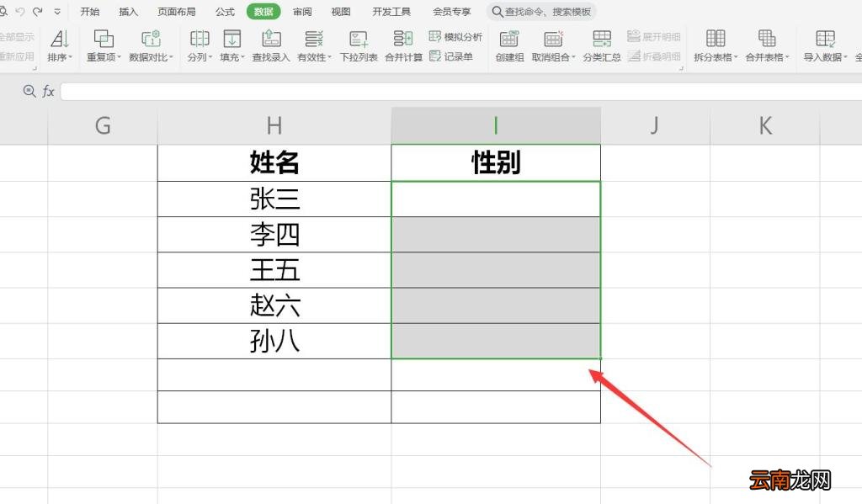This screenshot has height=504, width=862.
Task: Expand the Sort (排序) dropdown arrow
Action: click(x=71, y=57)
